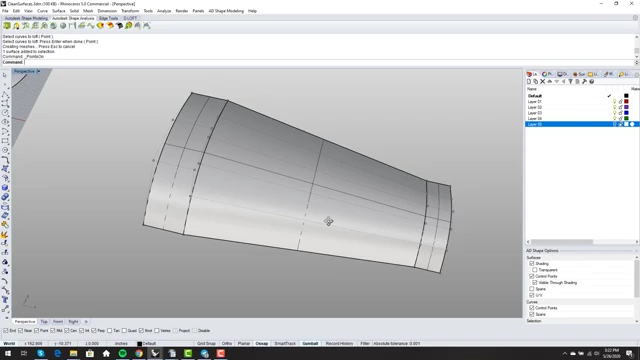Click the gray sphere icon in toolbar
640x360 pixels.
63,26
